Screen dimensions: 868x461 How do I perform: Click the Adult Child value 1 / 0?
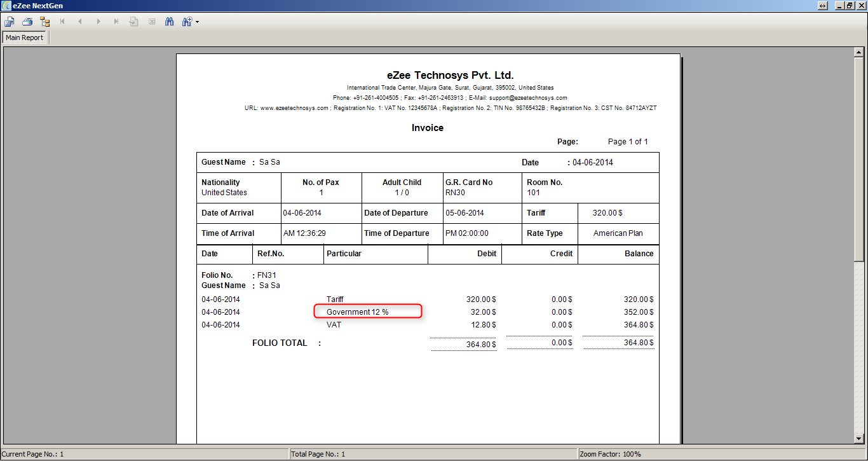pyautogui.click(x=402, y=193)
